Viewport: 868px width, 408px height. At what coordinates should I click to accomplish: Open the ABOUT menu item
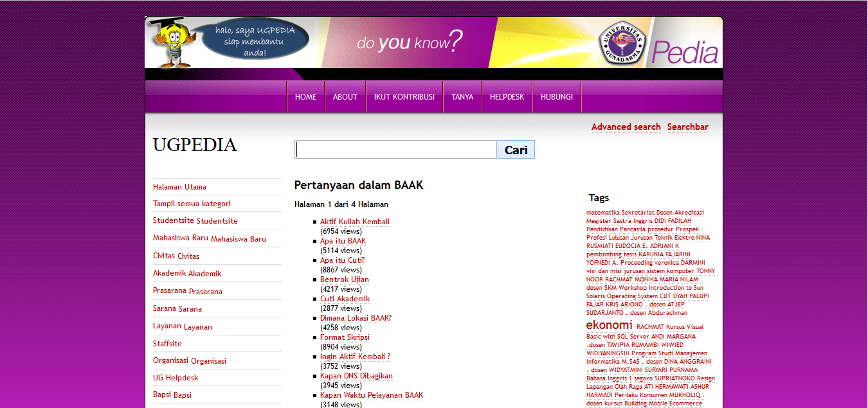click(x=345, y=97)
